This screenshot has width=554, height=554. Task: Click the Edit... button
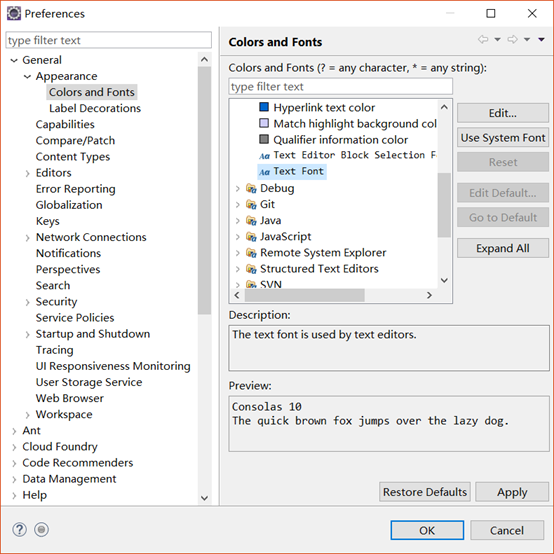[x=503, y=113]
